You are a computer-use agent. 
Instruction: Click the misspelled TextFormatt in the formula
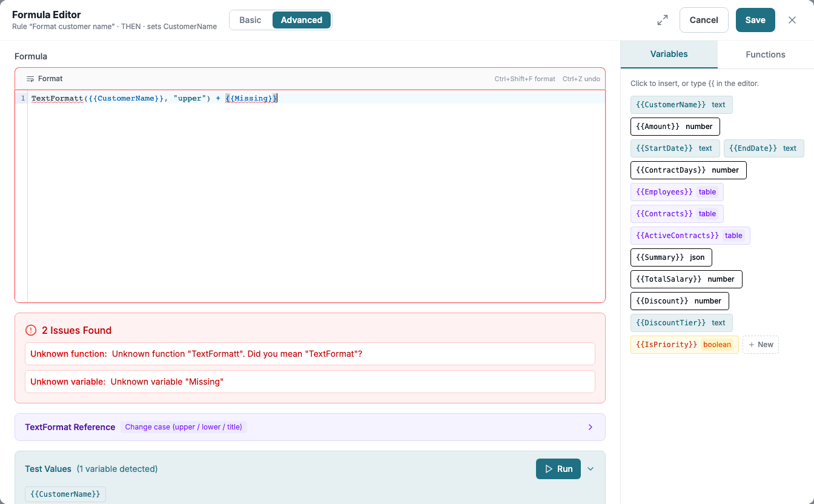57,98
